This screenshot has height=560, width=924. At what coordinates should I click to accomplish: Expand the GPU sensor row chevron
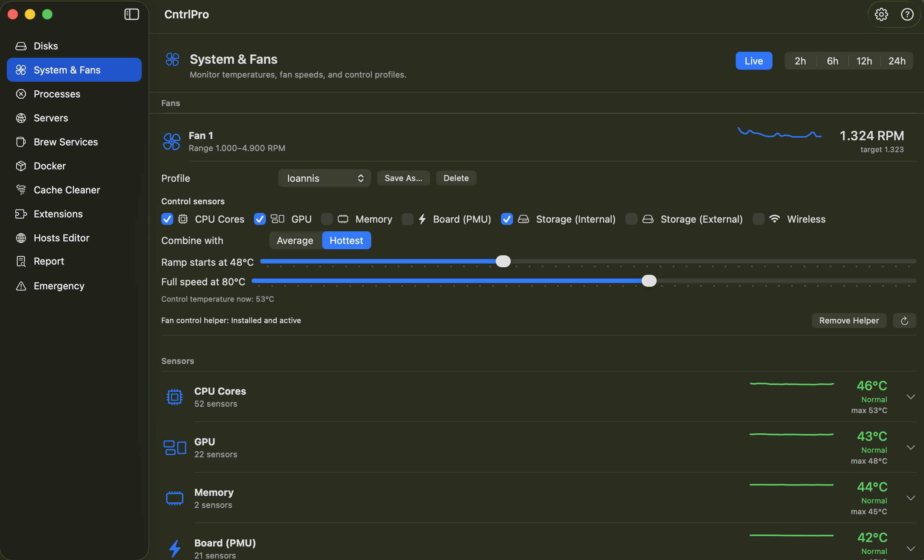[911, 447]
